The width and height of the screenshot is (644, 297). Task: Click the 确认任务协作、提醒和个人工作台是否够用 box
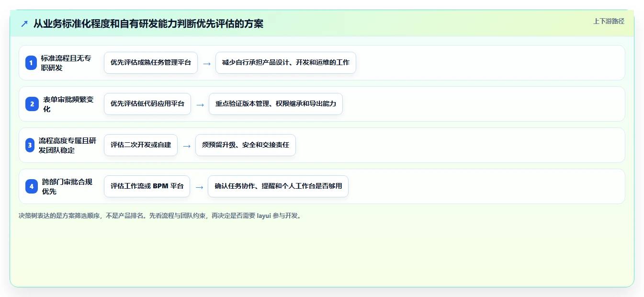tap(278, 186)
